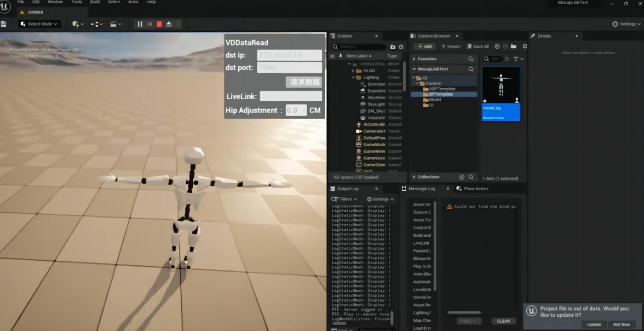
Task: Close the Content Browser tab
Action: pyautogui.click(x=456, y=36)
